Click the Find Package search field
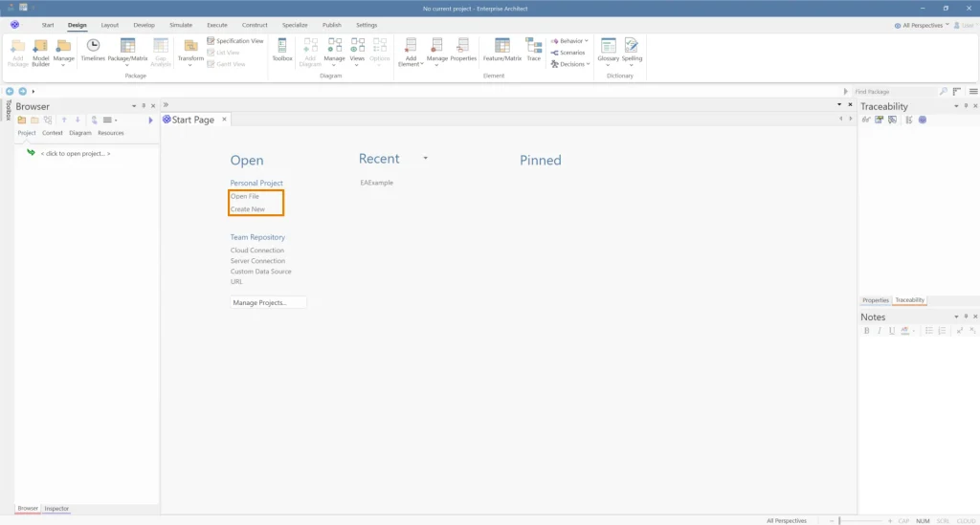The image size is (980, 525). coord(894,91)
